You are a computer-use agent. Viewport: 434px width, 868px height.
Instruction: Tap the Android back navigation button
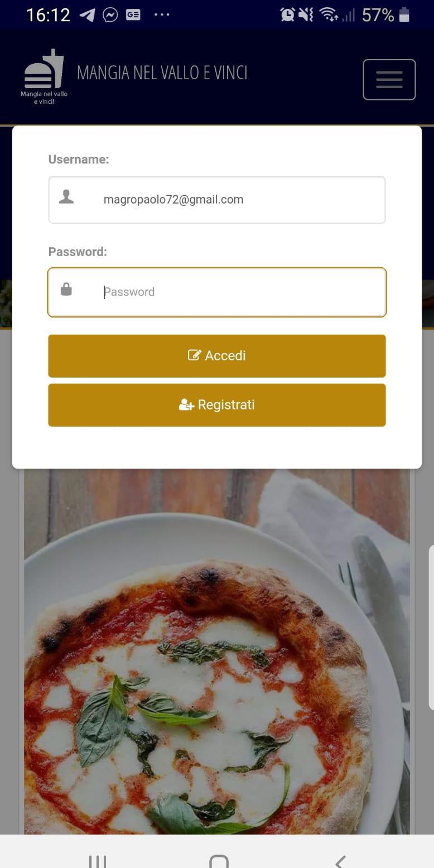340,860
